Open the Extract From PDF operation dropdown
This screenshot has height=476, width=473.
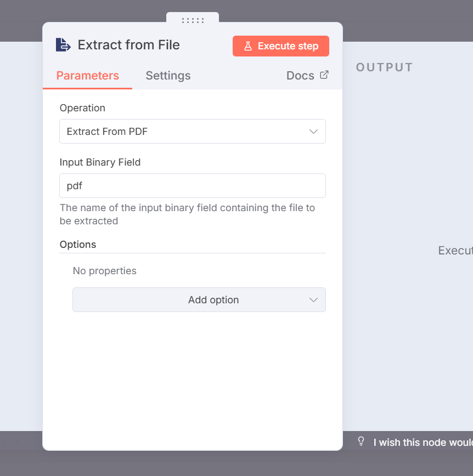click(192, 132)
